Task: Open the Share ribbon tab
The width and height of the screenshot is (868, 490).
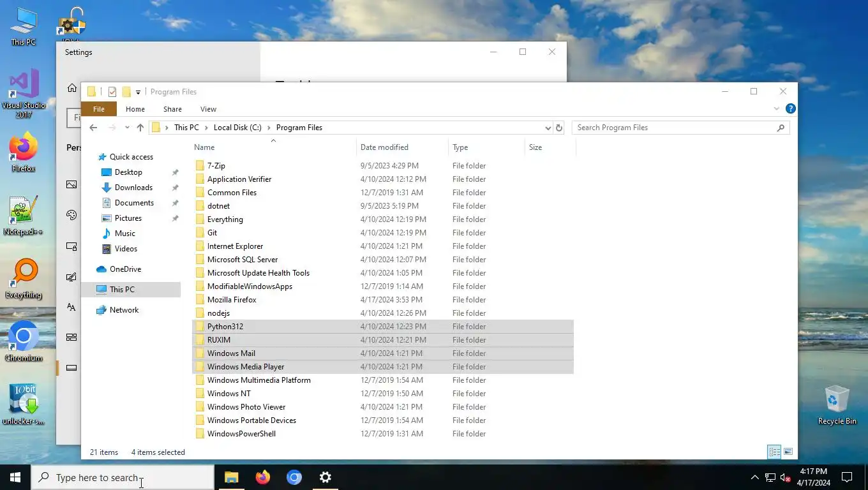Action: click(x=172, y=109)
